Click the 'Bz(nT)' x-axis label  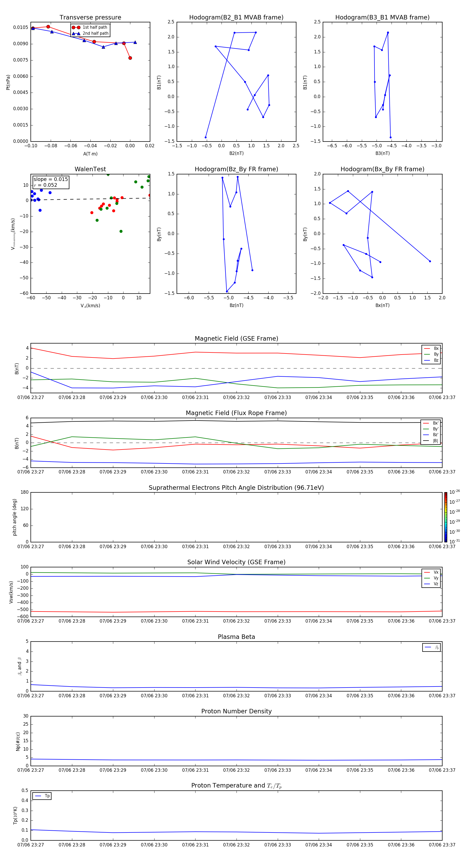pyautogui.click(x=236, y=305)
